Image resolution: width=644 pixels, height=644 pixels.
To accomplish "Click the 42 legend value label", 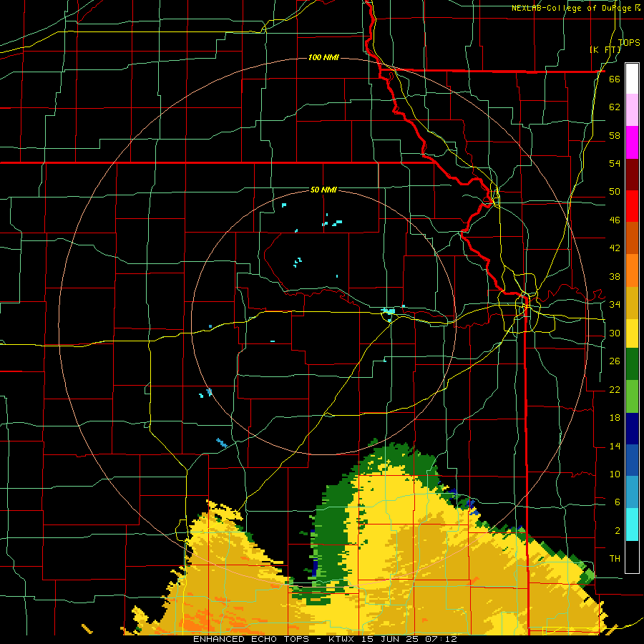I will tap(615, 248).
